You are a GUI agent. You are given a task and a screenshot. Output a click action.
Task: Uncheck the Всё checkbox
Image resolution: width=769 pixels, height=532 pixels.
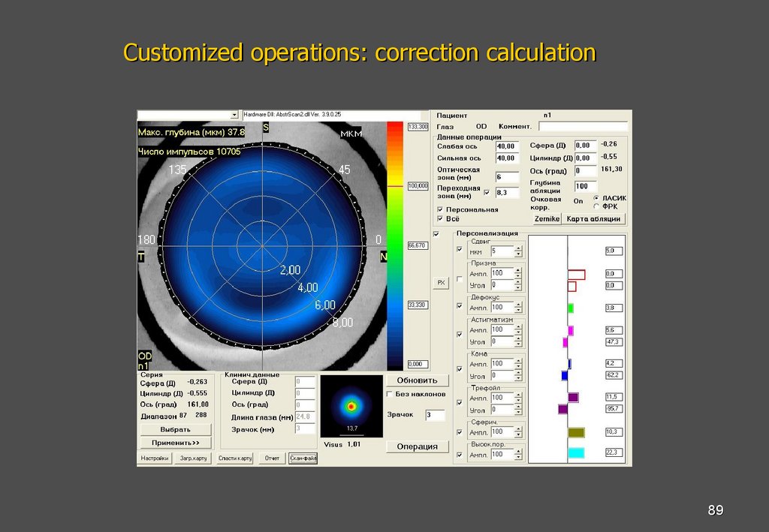(440, 218)
